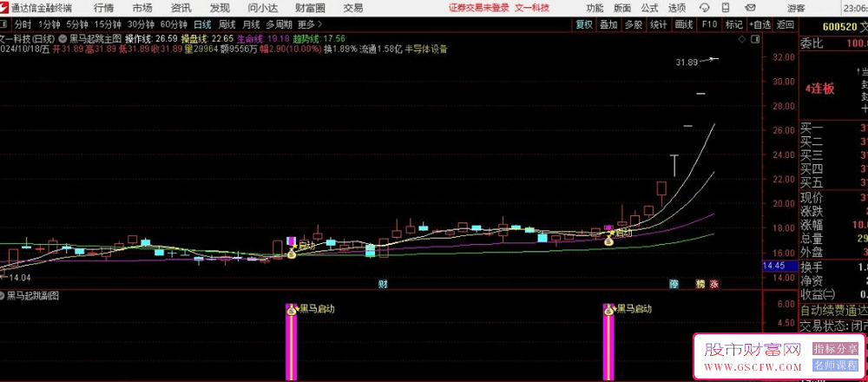Open the mail envelope icon

[x=750, y=8]
